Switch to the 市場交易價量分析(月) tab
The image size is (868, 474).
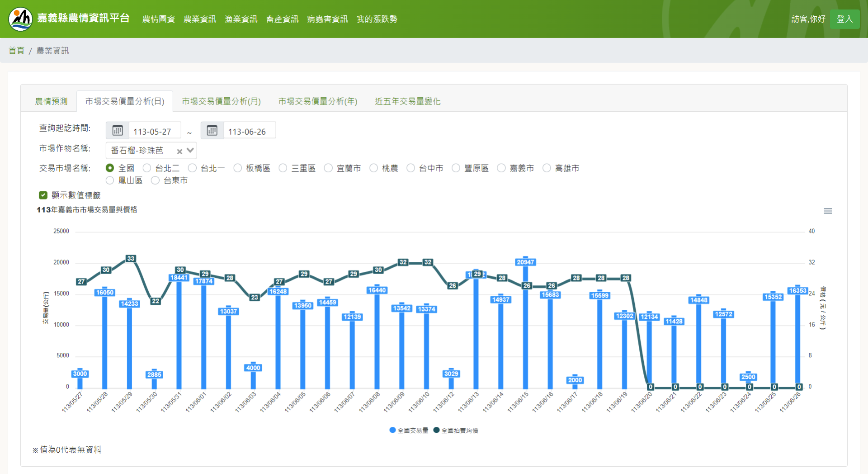[221, 101]
